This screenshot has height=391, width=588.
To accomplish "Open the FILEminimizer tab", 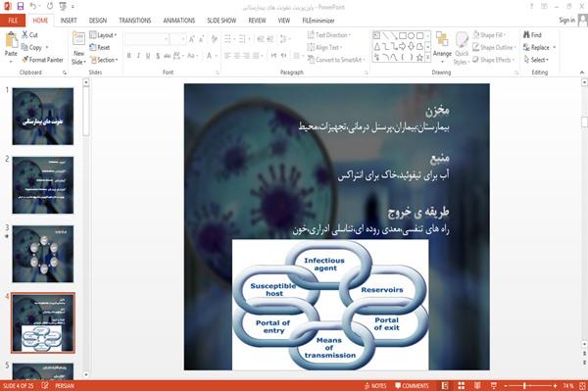I will click(x=318, y=21).
